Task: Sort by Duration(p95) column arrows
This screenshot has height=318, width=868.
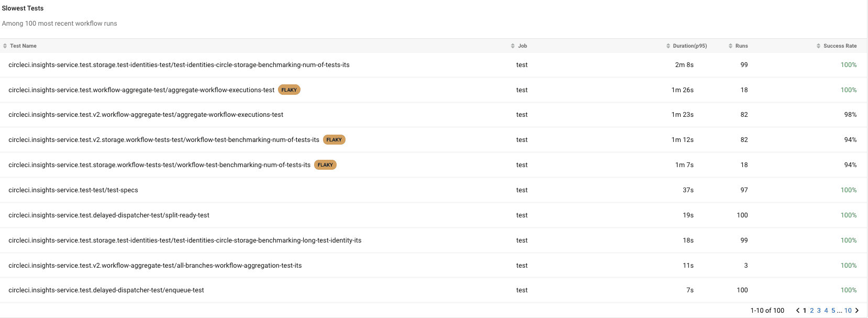Action: (x=668, y=46)
